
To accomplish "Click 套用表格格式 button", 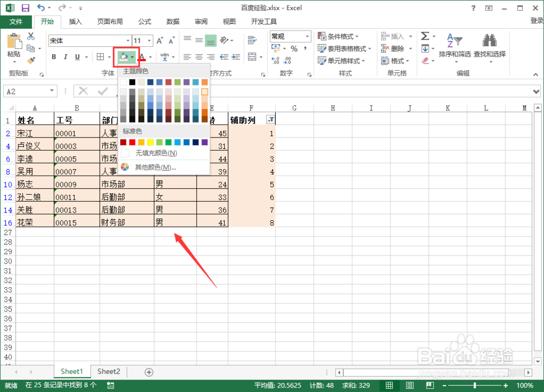I will tap(344, 48).
